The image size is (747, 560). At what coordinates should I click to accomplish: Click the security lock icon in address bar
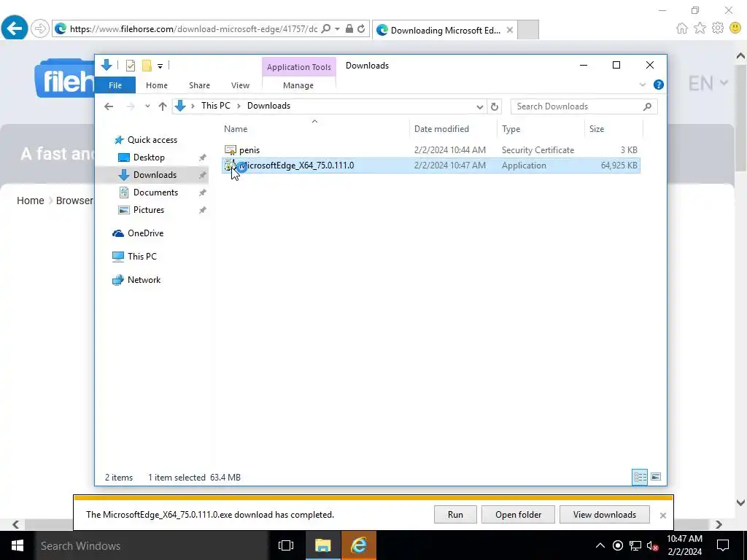349,29
